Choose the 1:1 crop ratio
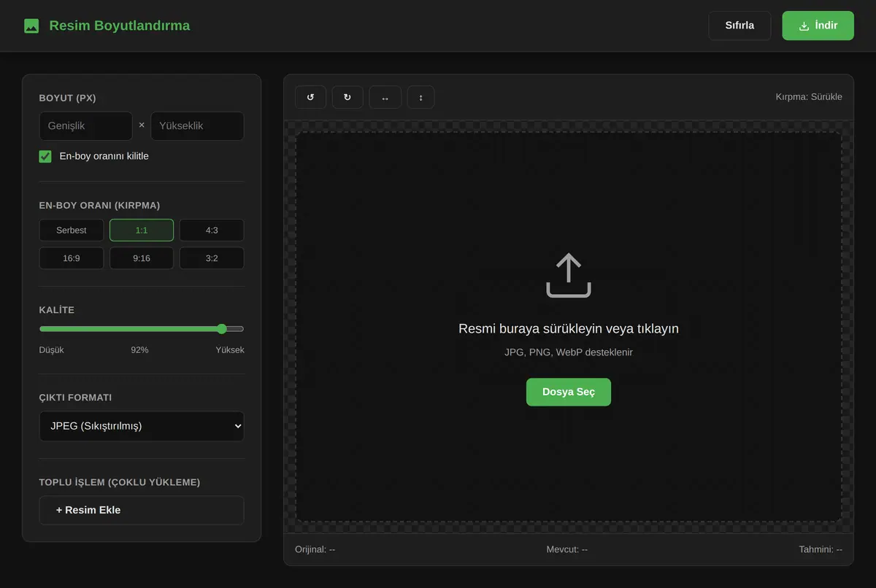 (142, 230)
